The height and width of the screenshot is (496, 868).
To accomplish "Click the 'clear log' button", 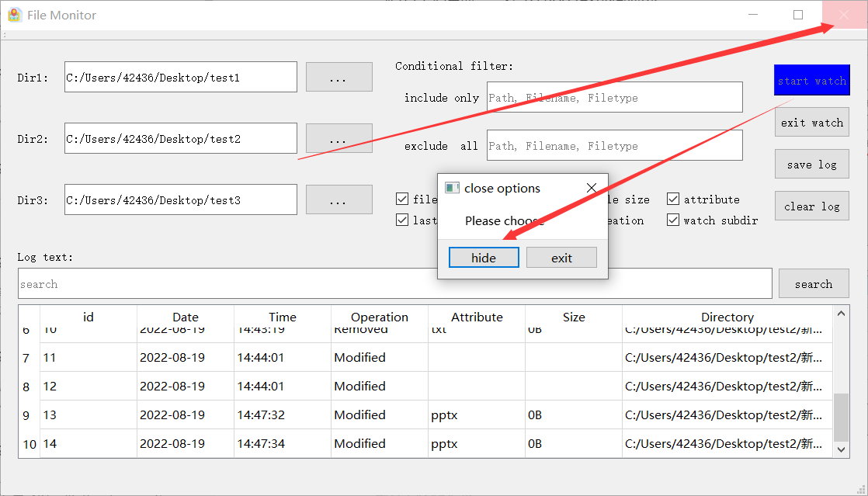I will (x=811, y=206).
